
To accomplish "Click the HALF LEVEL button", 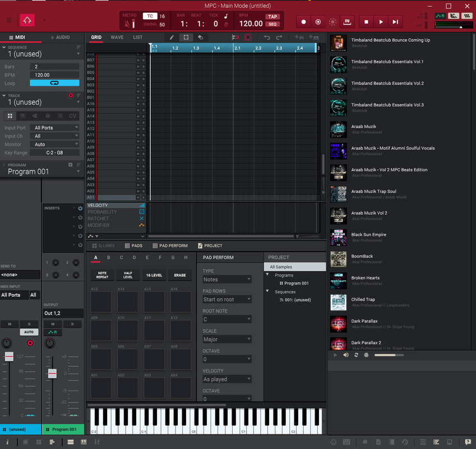I will pos(128,275).
